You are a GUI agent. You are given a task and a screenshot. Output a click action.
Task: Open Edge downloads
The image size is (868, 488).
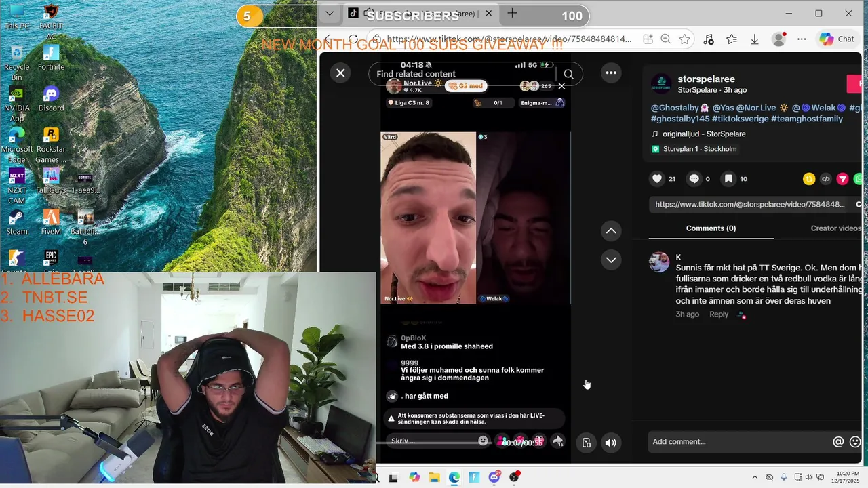pos(755,39)
